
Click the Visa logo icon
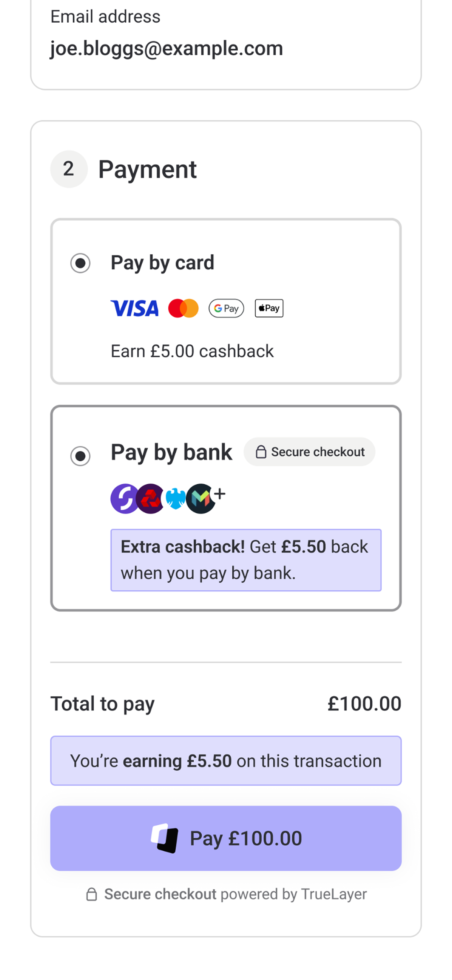134,308
